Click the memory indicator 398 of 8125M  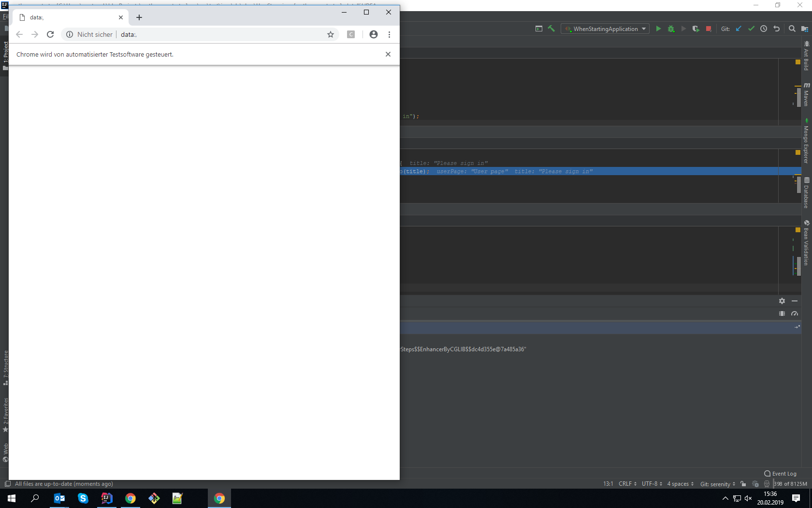tap(790, 484)
